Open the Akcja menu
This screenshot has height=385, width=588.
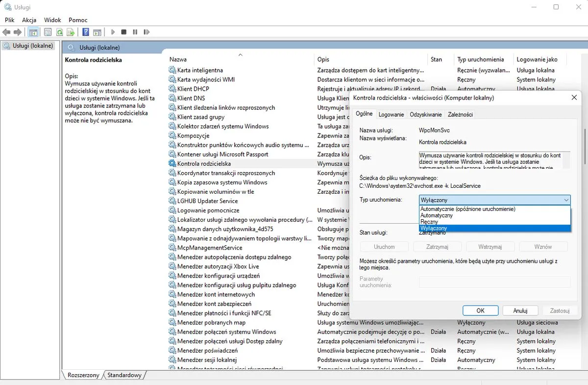click(29, 20)
